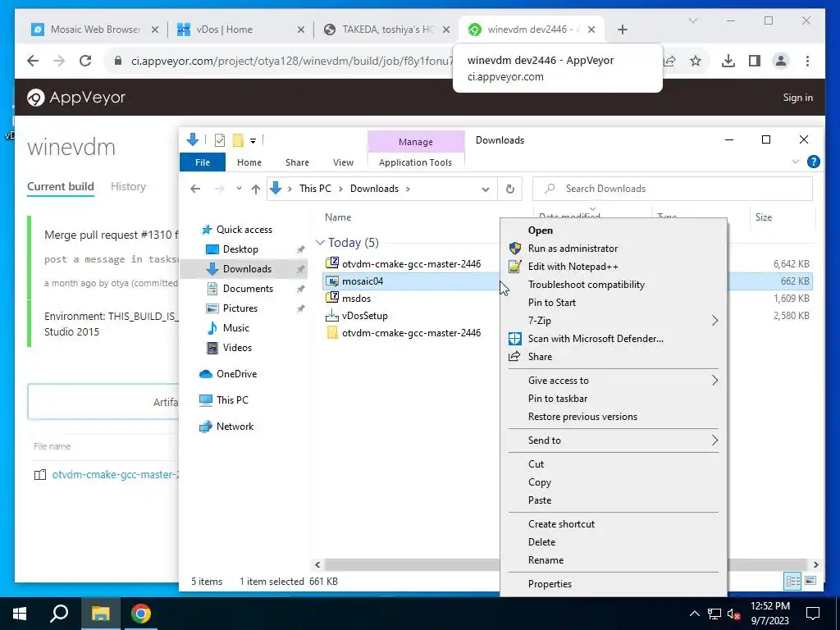Open Windows Start menu
Viewport: 840px width, 630px height.
[20, 614]
